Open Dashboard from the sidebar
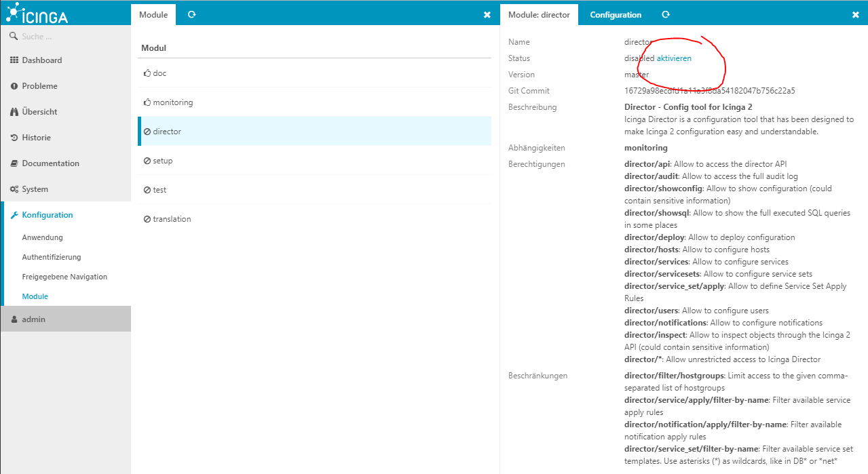This screenshot has height=474, width=868. [x=41, y=60]
